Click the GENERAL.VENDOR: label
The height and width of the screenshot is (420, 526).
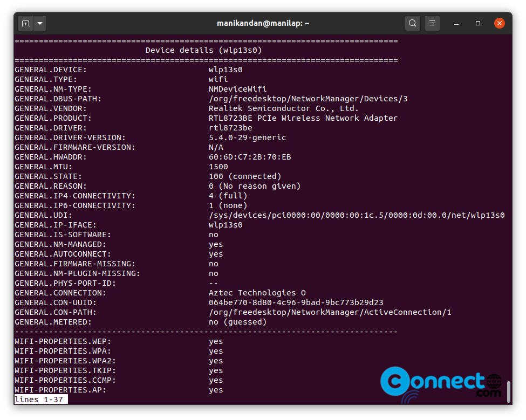point(51,108)
